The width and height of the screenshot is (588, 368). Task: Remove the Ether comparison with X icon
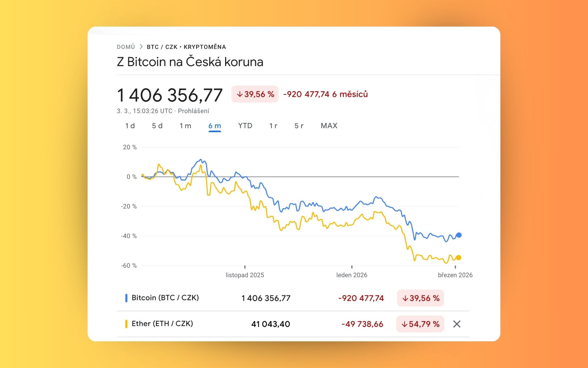tap(457, 324)
